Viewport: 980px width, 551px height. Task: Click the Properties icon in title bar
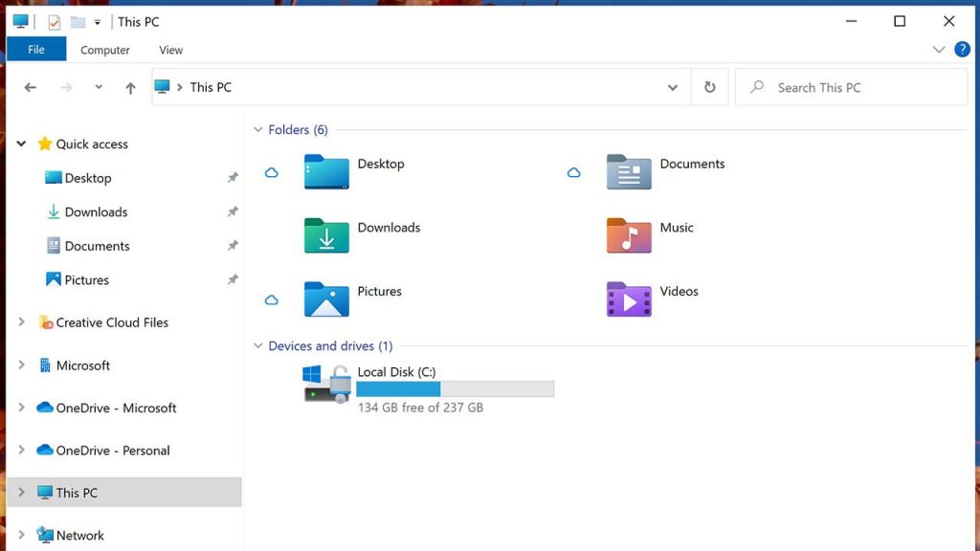[55, 22]
